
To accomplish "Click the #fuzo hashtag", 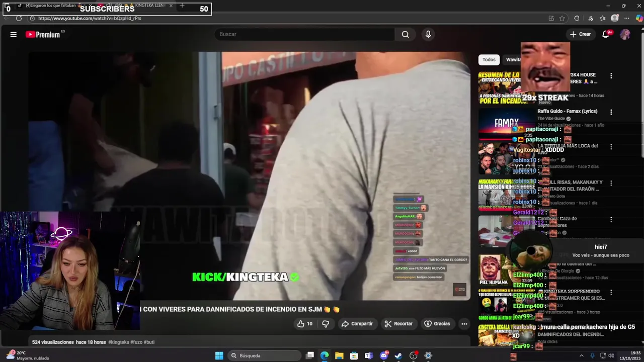I will pos(136,342).
